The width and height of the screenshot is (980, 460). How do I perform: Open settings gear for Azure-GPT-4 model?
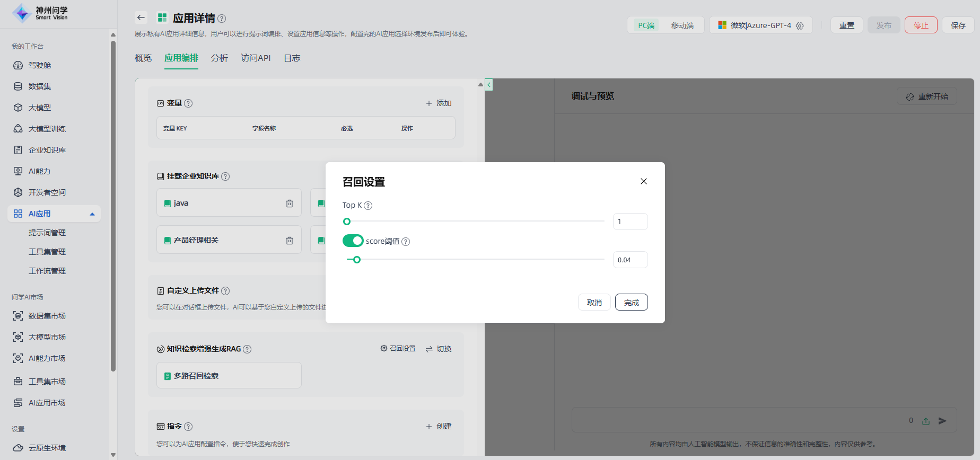point(800,25)
